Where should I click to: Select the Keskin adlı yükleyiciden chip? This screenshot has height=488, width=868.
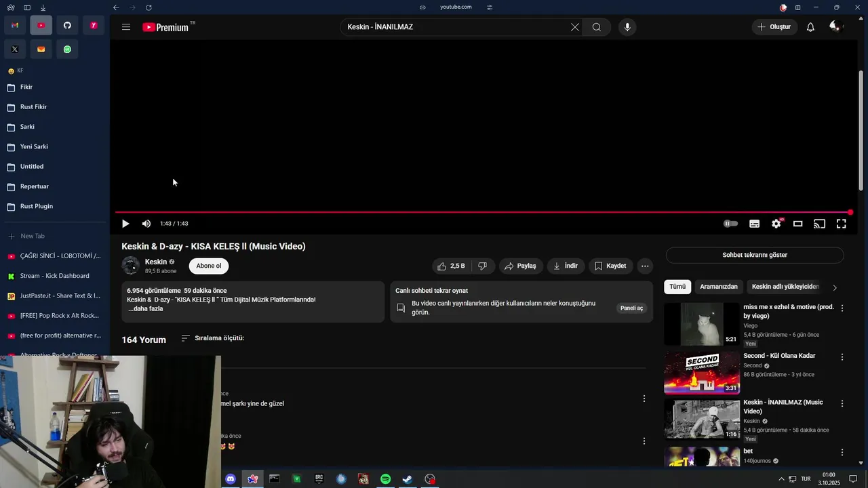pos(785,287)
